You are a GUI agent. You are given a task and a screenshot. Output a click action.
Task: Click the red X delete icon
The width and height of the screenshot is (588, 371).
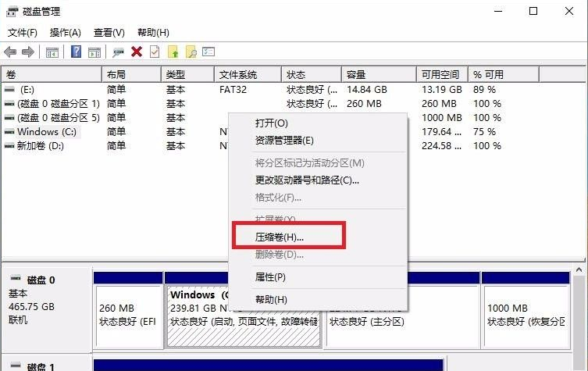(137, 52)
